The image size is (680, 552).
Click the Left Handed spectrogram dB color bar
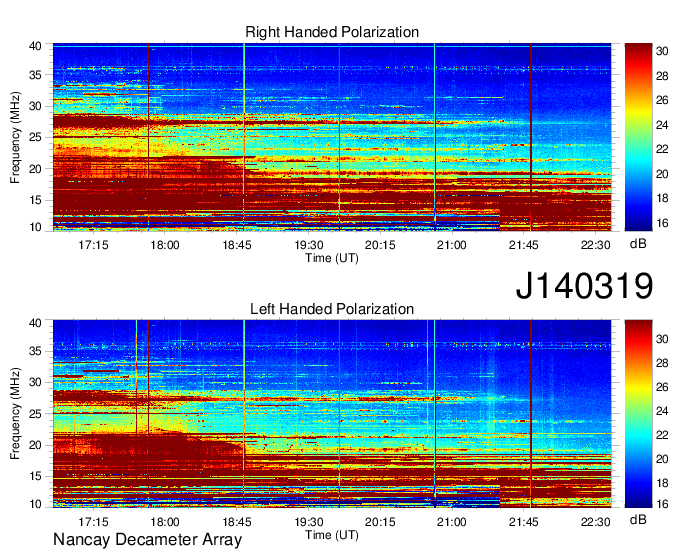pyautogui.click(x=638, y=414)
